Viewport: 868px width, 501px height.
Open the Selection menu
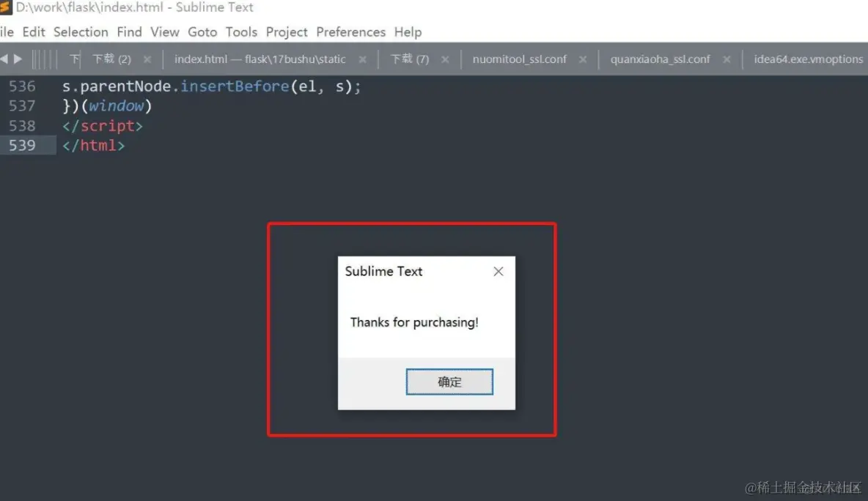[81, 32]
